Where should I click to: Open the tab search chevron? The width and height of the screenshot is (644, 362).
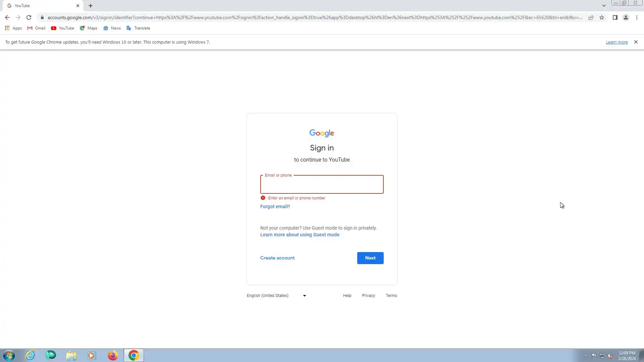point(604,6)
